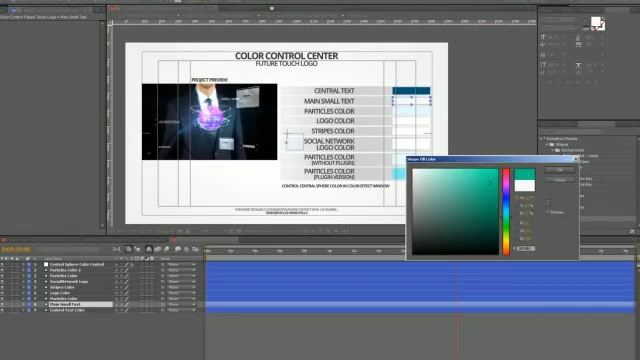Viewport: 640px width, 360px height.
Task: Select the Logo Color layer
Action: [x=60, y=293]
